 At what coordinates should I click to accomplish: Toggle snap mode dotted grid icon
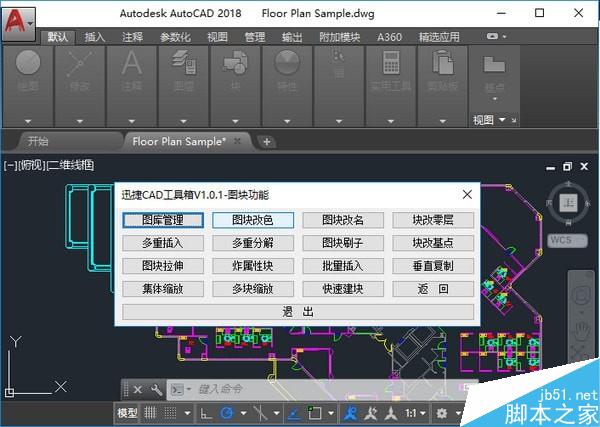[x=170, y=413]
